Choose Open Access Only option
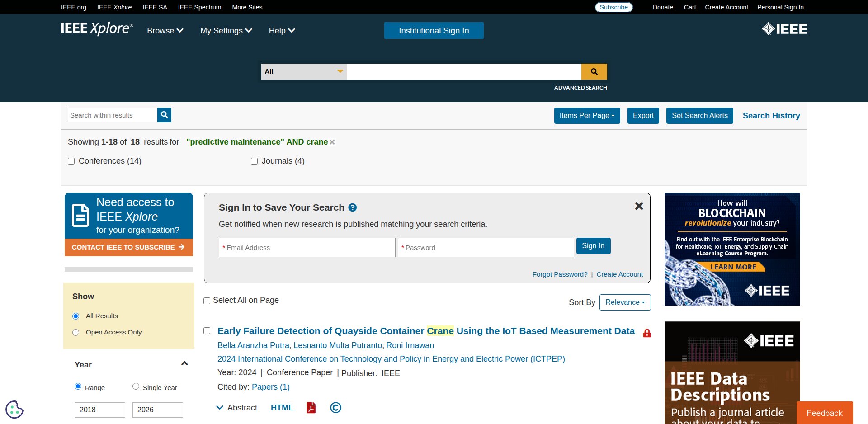This screenshot has width=868, height=424. point(75,332)
